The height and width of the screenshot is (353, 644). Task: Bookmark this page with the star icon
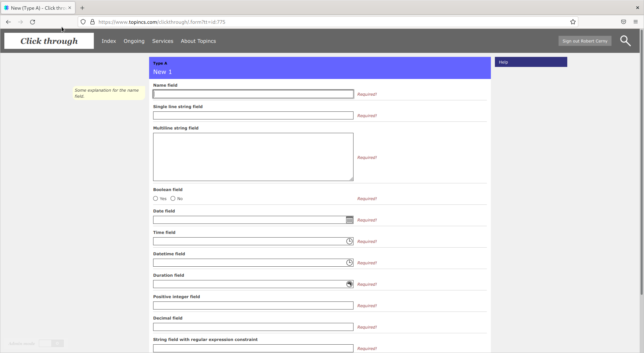[573, 22]
